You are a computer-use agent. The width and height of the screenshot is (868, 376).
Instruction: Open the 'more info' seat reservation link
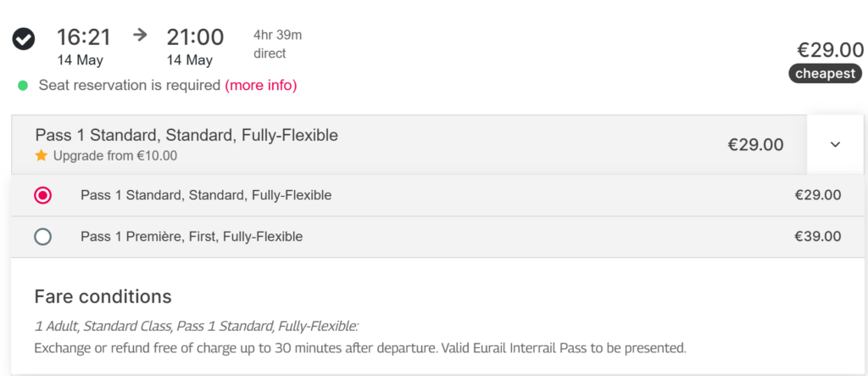(261, 86)
